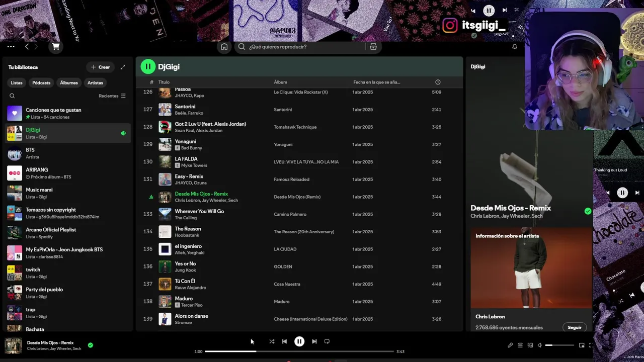Open Canciones que te gustan playlist
The image size is (644, 362).
(x=67, y=113)
